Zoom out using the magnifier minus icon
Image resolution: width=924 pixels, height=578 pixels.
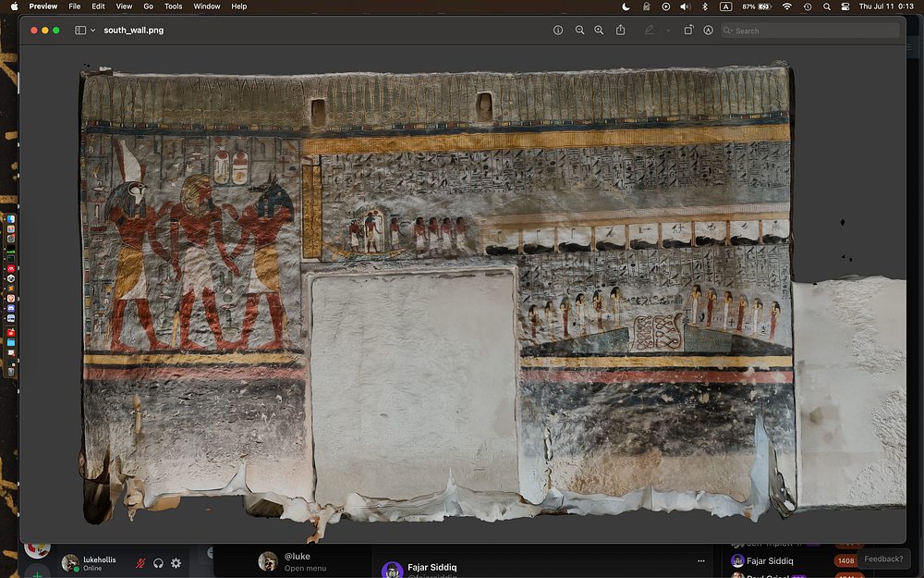[x=579, y=31]
